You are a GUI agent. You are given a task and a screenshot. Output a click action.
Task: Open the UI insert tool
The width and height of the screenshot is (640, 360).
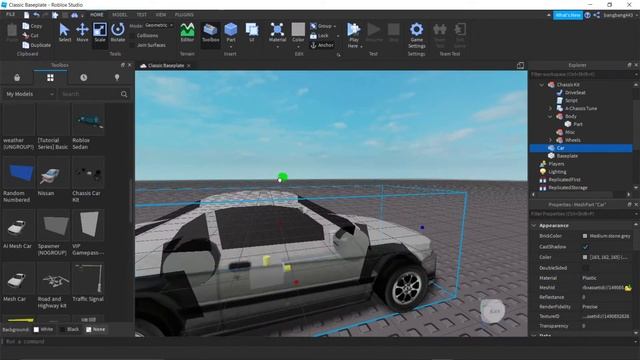click(252, 32)
